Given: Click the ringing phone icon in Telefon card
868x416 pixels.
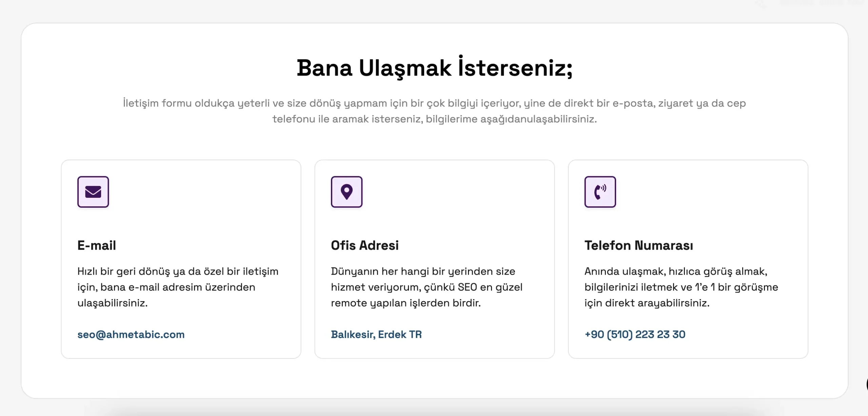Looking at the screenshot, I should point(600,192).
